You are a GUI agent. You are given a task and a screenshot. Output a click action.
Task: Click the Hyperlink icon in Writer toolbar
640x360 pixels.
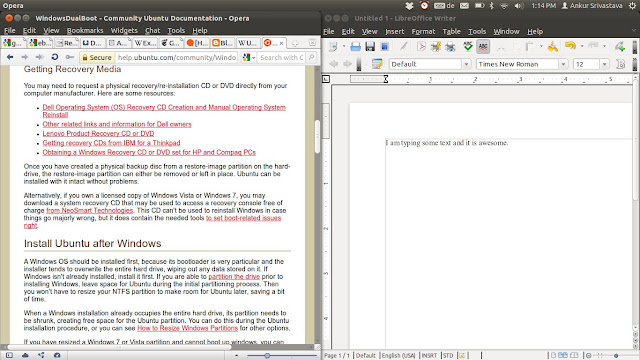(620, 47)
